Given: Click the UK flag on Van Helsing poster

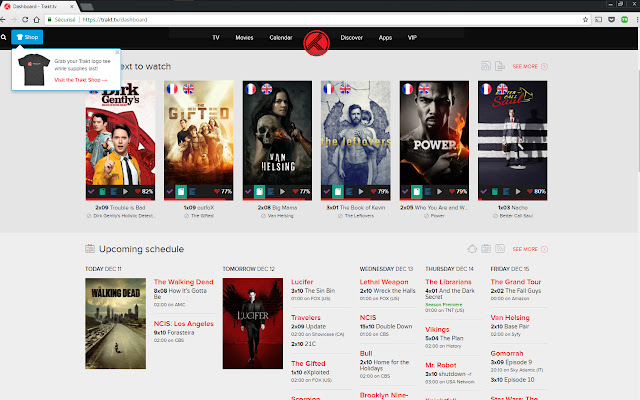Looking at the screenshot, I should click(267, 89).
